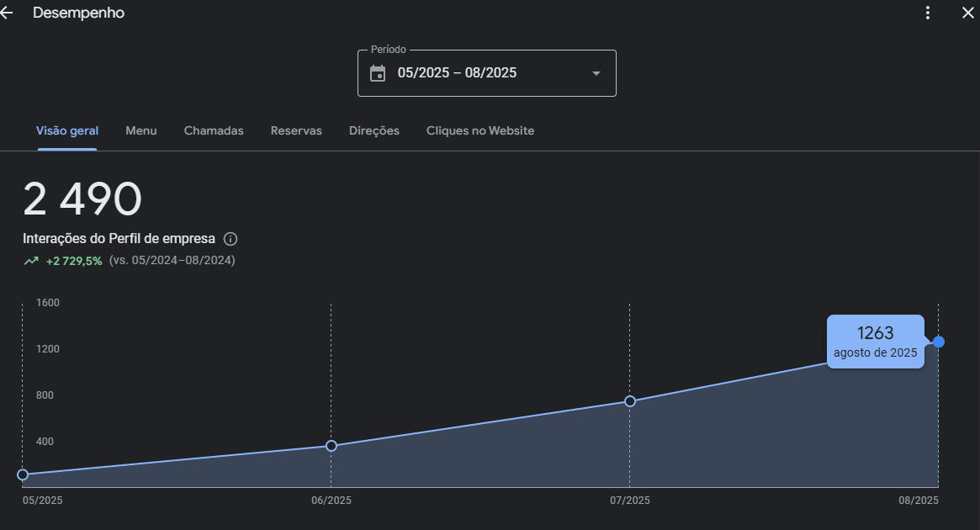
Task: Expand the Período dropdown arrow
Action: (596, 73)
